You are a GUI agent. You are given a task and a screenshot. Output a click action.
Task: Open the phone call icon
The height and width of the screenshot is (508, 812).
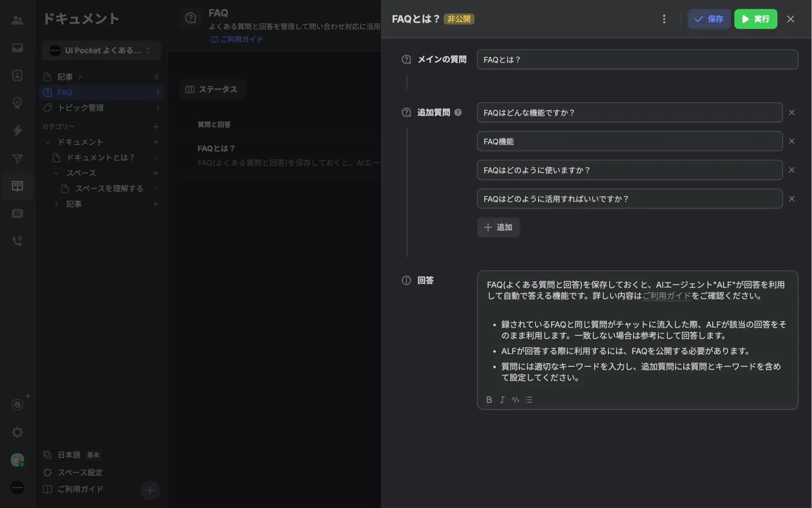click(17, 240)
